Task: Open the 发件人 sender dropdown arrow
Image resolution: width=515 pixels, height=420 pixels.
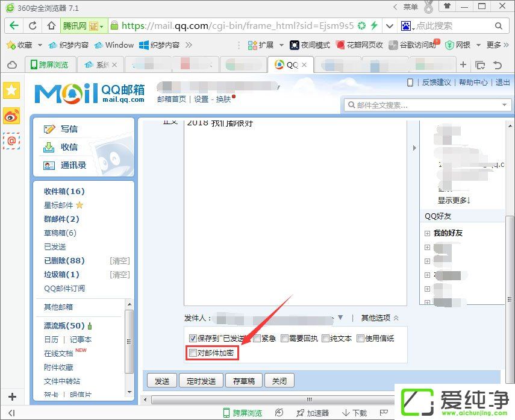Action: (341, 318)
